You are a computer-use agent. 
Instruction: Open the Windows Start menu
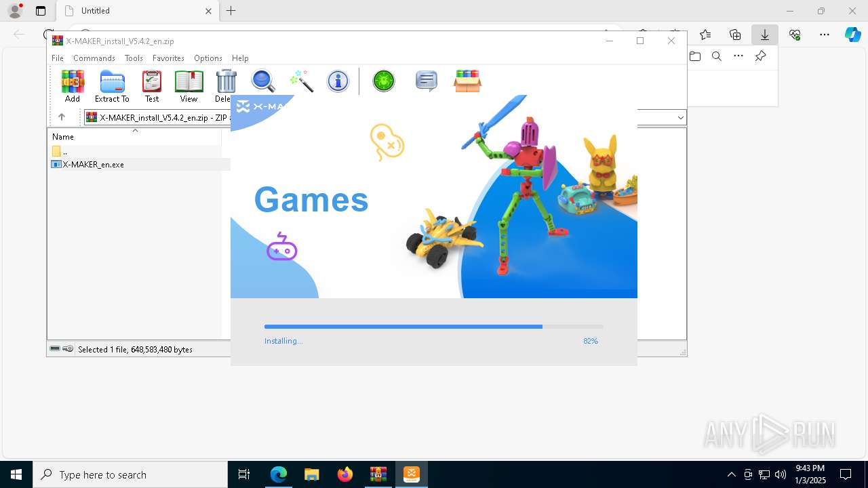[16, 474]
